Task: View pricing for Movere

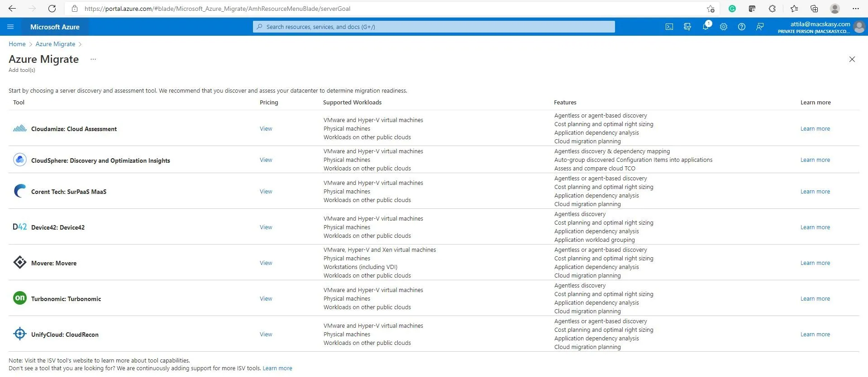Action: pos(266,263)
